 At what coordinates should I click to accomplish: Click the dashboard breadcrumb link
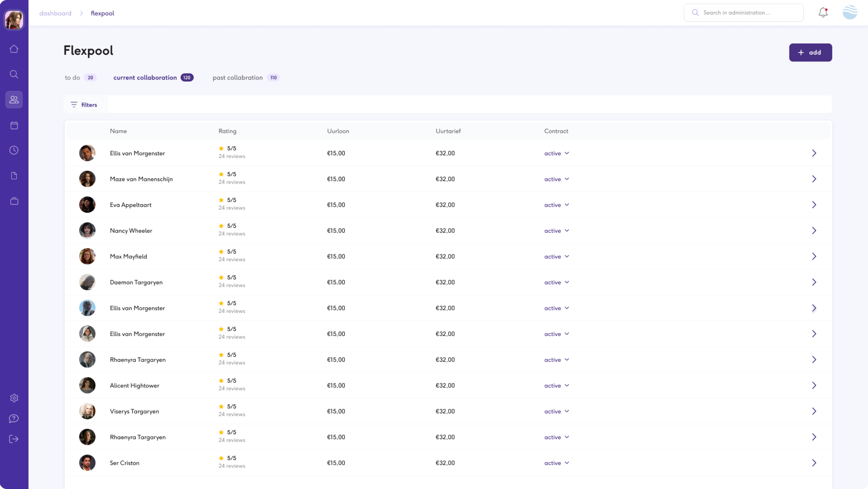55,13
